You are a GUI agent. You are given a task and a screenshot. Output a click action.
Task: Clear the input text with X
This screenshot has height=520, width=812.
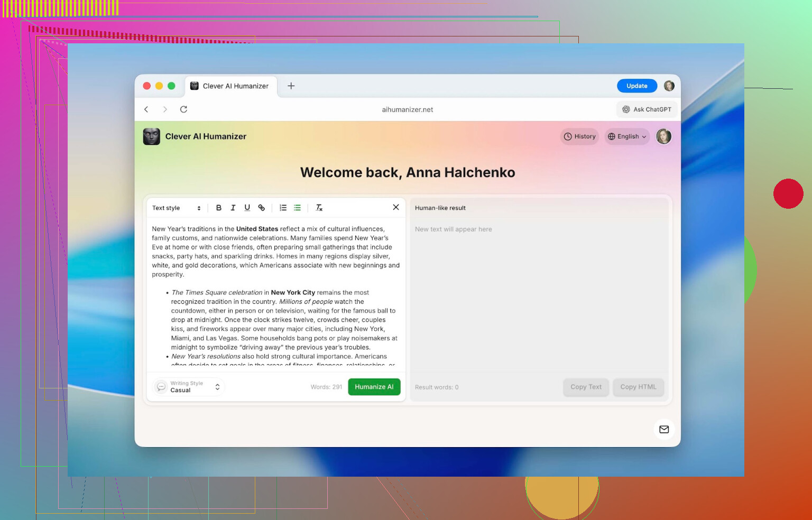395,207
